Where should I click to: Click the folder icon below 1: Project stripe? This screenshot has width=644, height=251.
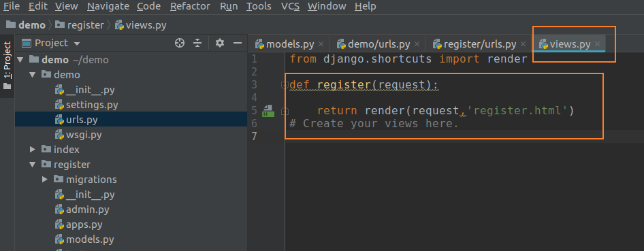(7, 86)
